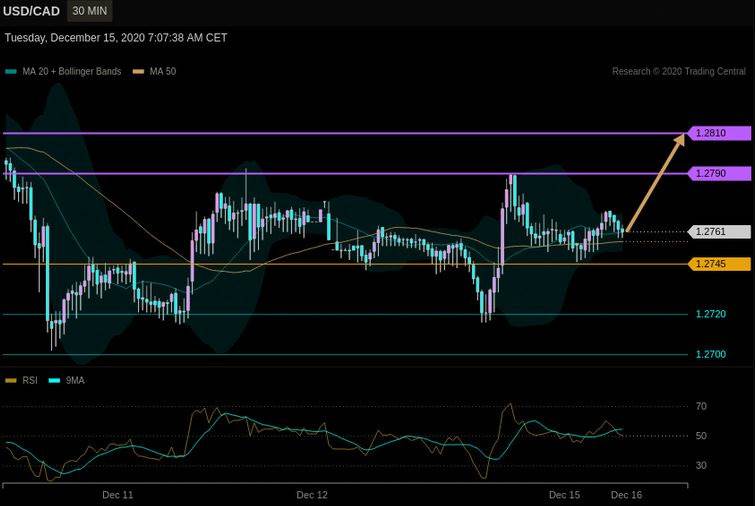Select the 1.2745 pivot price tag
This screenshot has height=506, width=755.
tap(718, 264)
